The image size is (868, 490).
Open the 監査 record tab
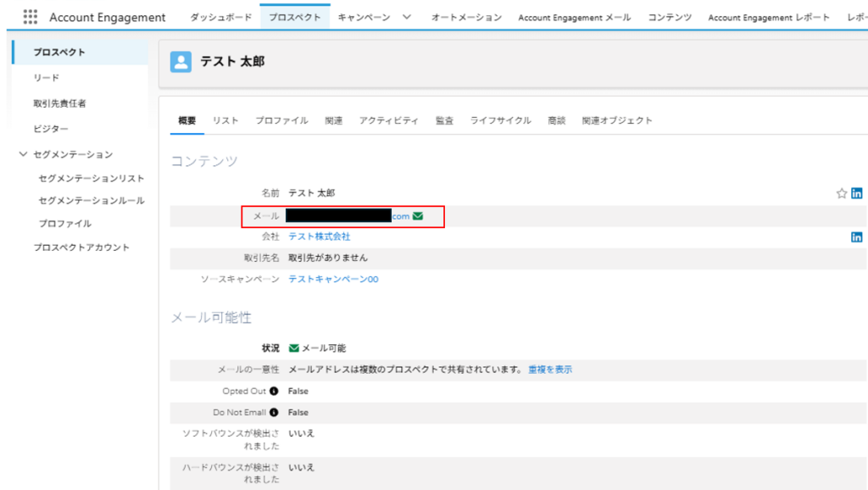(x=444, y=120)
